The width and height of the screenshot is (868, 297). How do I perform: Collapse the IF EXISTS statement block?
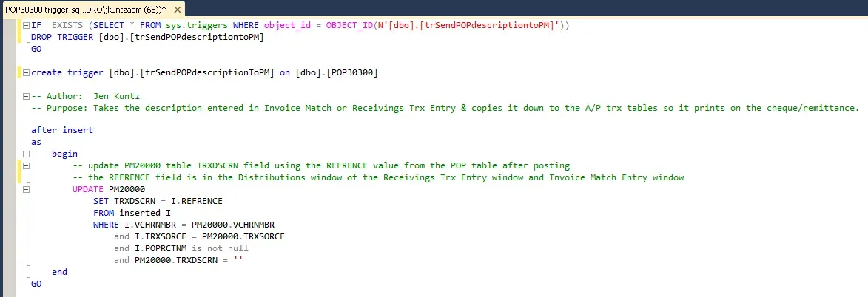click(26, 25)
